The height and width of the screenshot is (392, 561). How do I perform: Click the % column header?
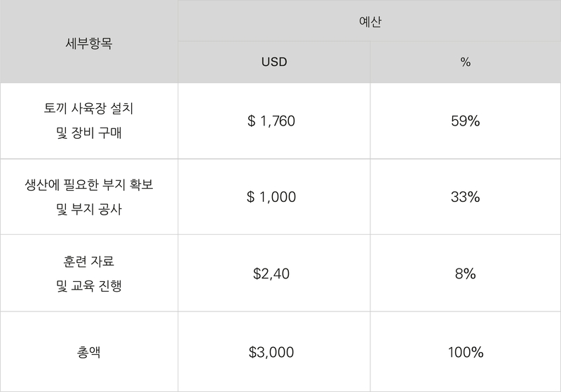pyautogui.click(x=466, y=62)
